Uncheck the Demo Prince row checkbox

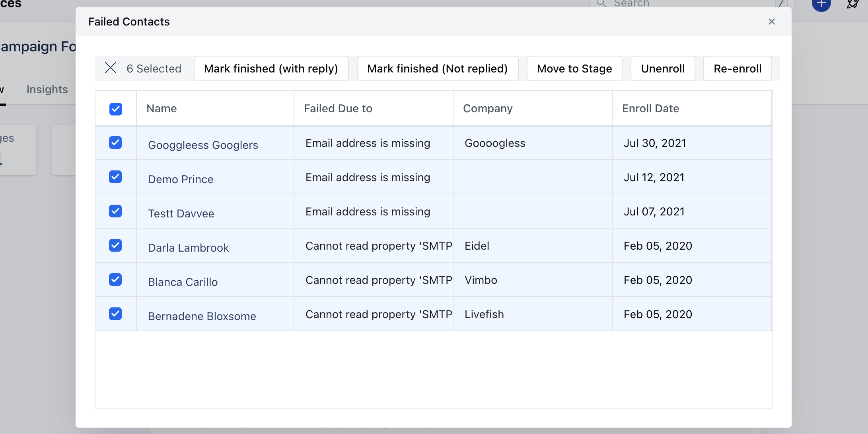click(115, 177)
